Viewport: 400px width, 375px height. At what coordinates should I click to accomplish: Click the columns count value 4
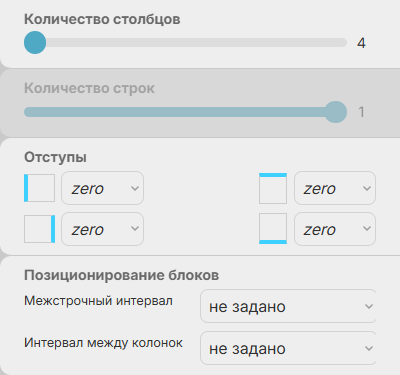[361, 43]
